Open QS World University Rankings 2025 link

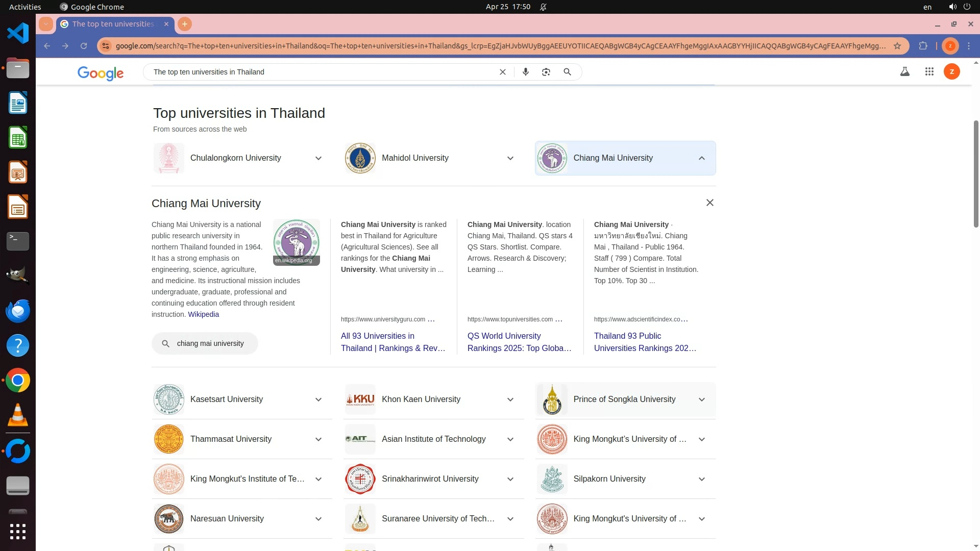click(519, 342)
